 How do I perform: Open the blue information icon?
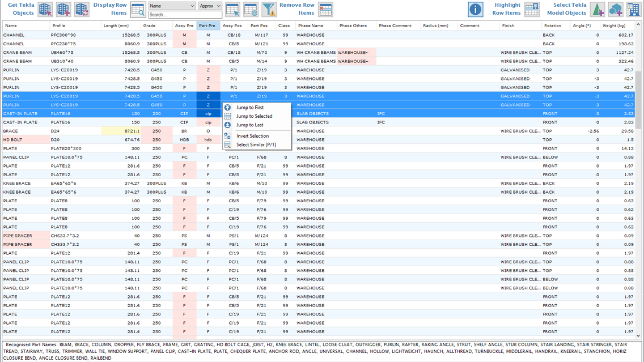coord(475,9)
